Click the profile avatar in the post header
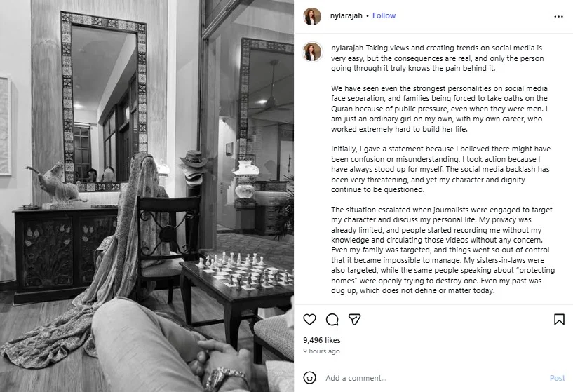The width and height of the screenshot is (573, 392). [x=312, y=16]
